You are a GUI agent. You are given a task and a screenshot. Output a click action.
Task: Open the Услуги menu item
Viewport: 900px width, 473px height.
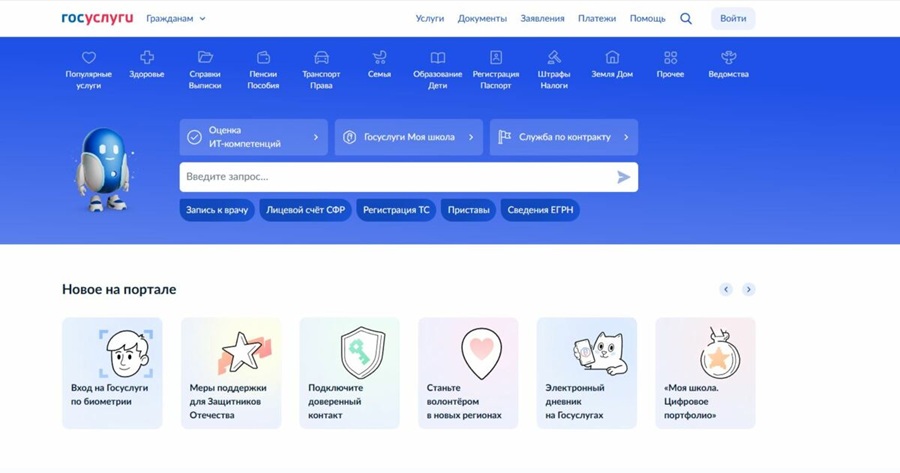(x=430, y=18)
